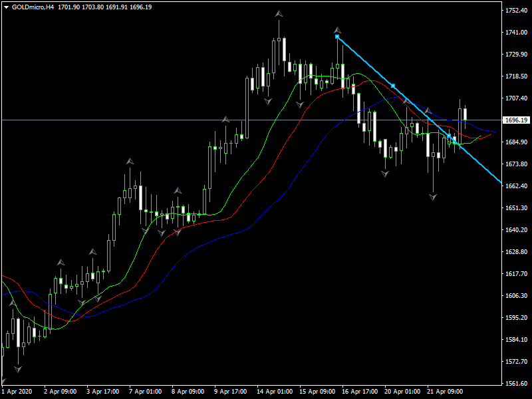Screen dimensions: 532x399
Task: Select the trendline's middle anchor point
Action: (394, 86)
